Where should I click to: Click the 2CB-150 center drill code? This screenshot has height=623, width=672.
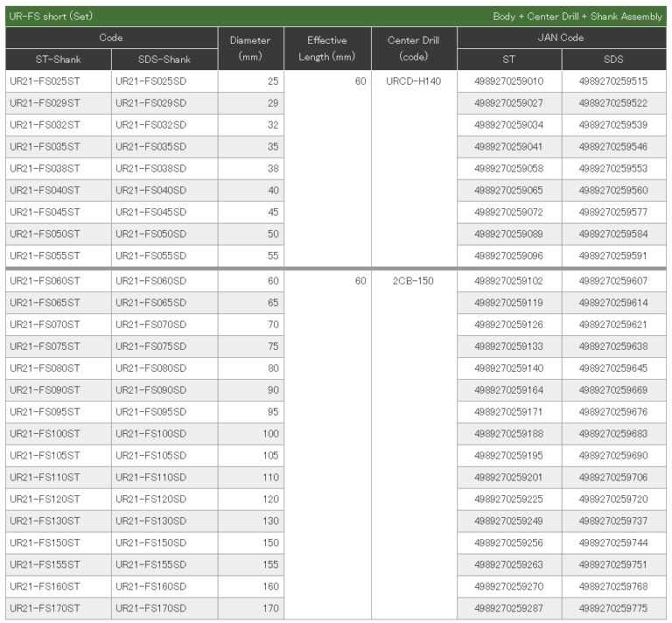point(413,282)
